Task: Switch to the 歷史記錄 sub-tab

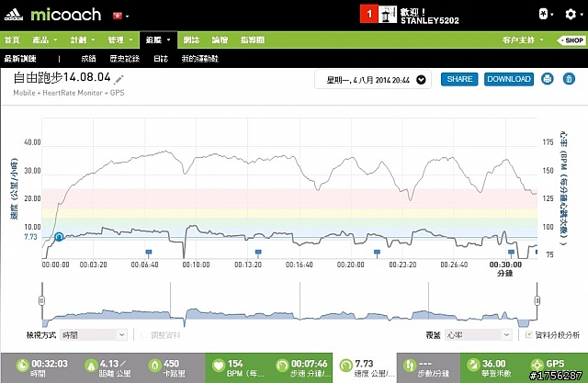Action: (125, 59)
